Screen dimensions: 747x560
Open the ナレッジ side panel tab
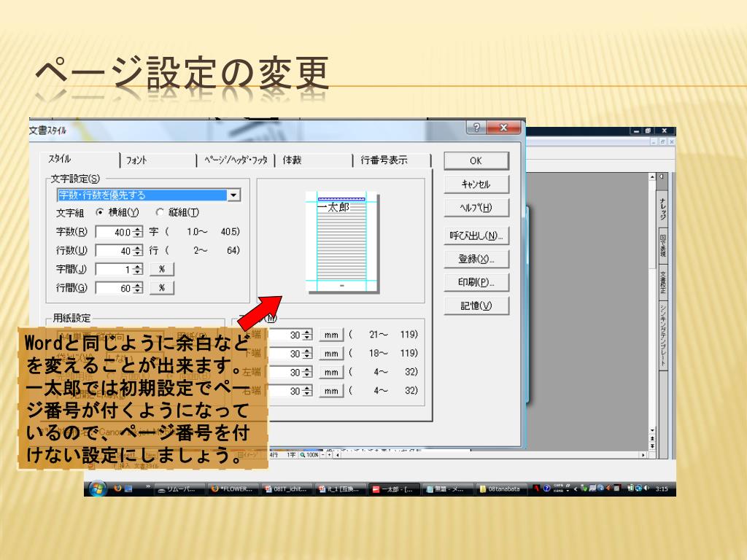(x=662, y=208)
